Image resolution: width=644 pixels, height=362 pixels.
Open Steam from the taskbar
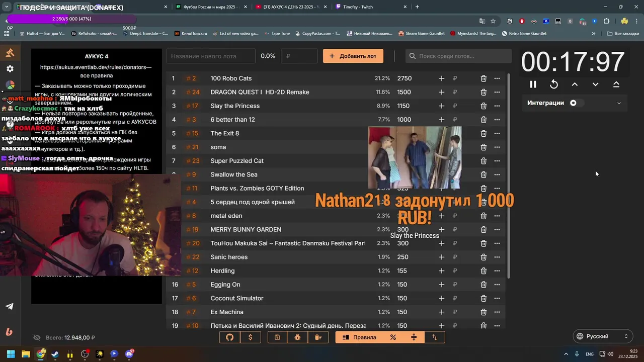point(55,354)
